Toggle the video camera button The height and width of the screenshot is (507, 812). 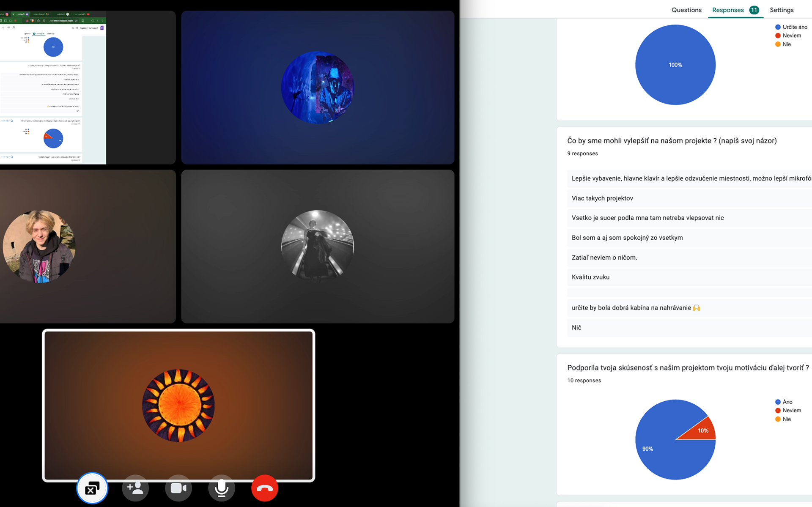(178, 488)
